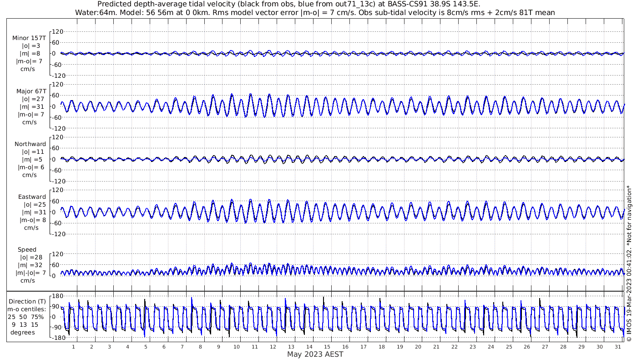Click '|m-o|= 8' in the Eastward panel
This screenshot has width=637, height=364.
point(33,220)
